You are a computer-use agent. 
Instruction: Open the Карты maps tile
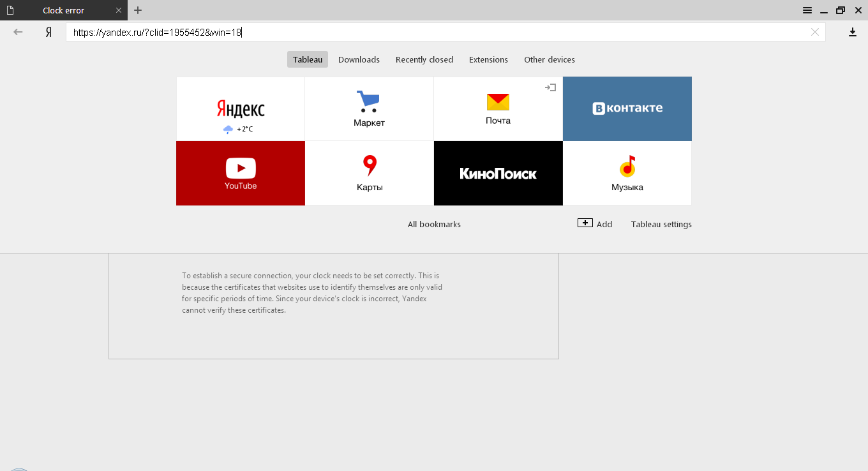point(369,173)
